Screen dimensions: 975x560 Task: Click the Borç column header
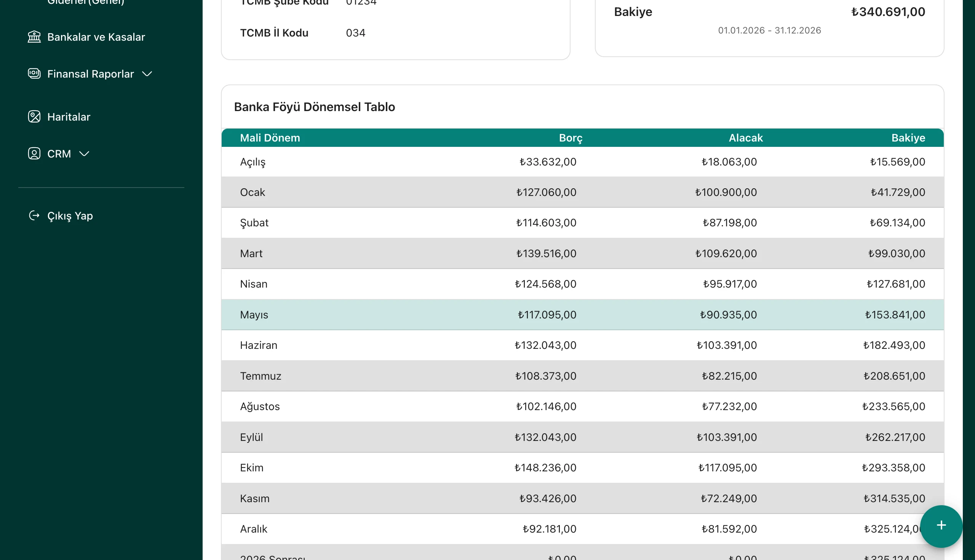(570, 138)
